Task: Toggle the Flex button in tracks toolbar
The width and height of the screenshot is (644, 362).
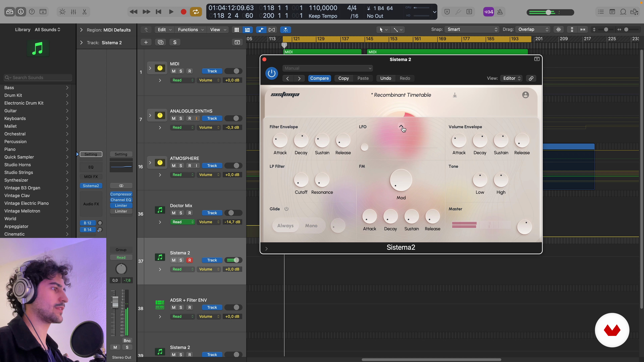Action: tap(272, 30)
